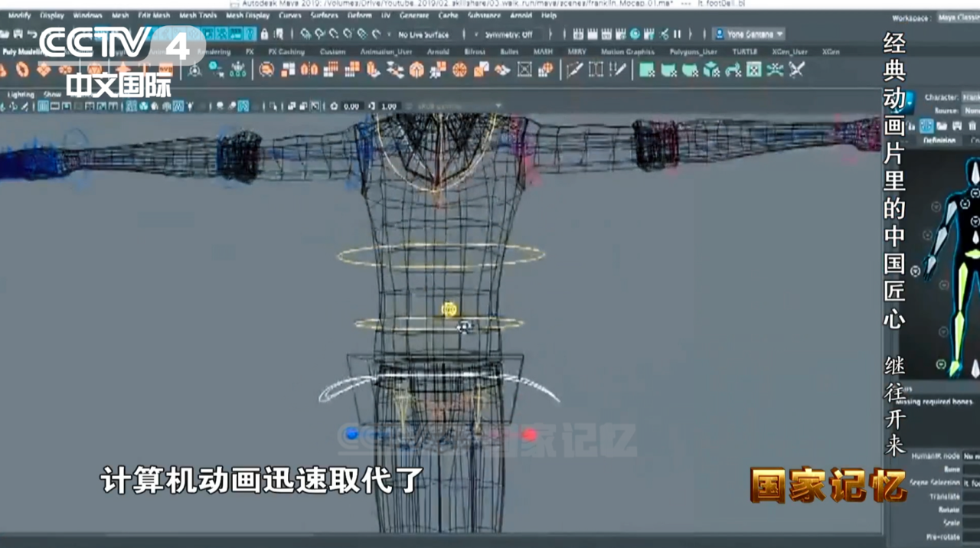Screen dimensions: 980x548
Task: Toggle the Symmetry: Off setting
Action: click(x=508, y=34)
